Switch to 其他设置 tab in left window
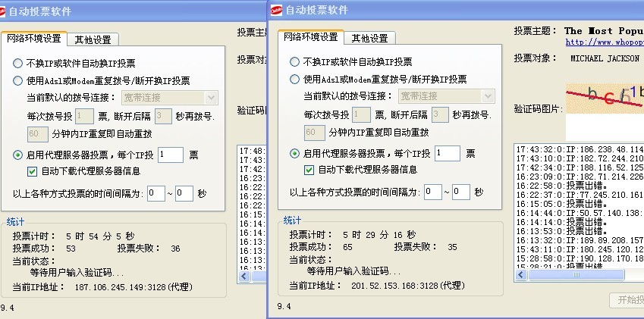 pos(93,39)
